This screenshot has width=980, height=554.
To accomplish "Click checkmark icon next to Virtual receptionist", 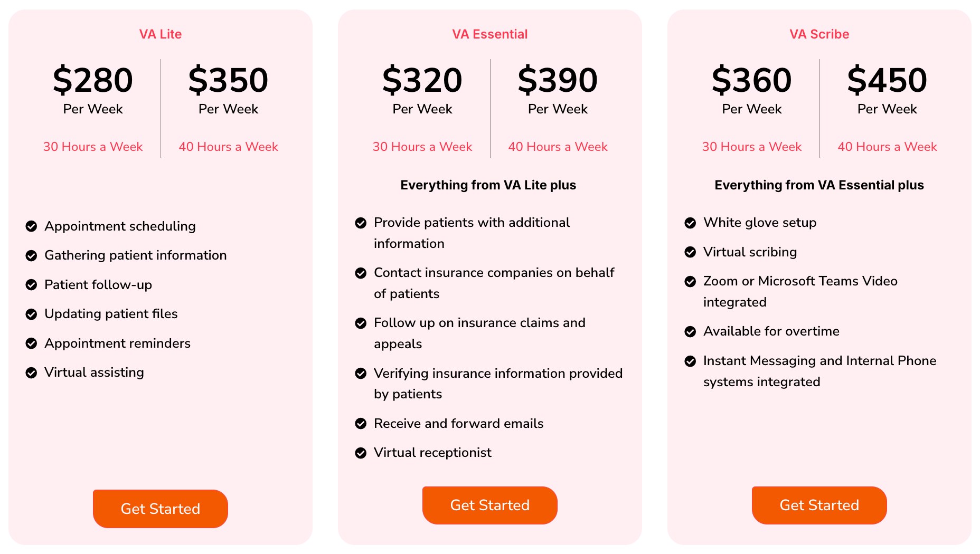I will [x=361, y=453].
